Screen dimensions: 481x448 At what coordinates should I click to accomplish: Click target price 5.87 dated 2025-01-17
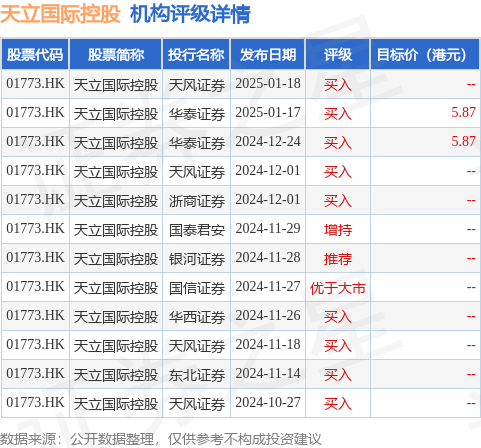tap(463, 112)
